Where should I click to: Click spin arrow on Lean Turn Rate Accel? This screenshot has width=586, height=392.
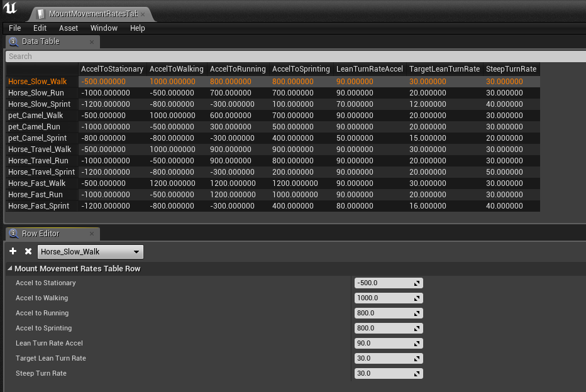coord(416,344)
